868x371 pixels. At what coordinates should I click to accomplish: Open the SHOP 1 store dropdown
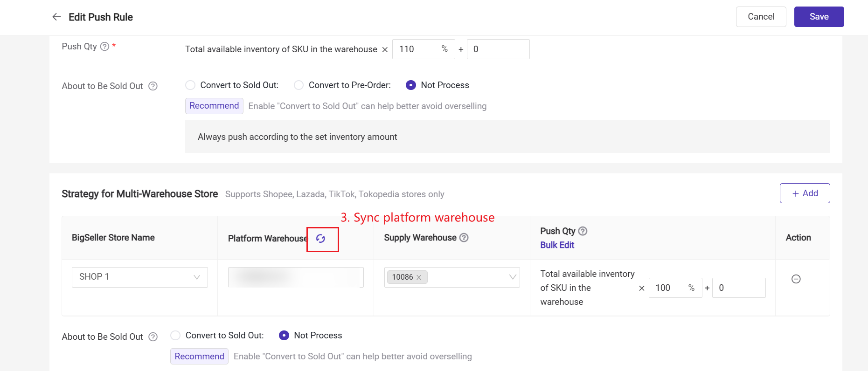click(139, 277)
